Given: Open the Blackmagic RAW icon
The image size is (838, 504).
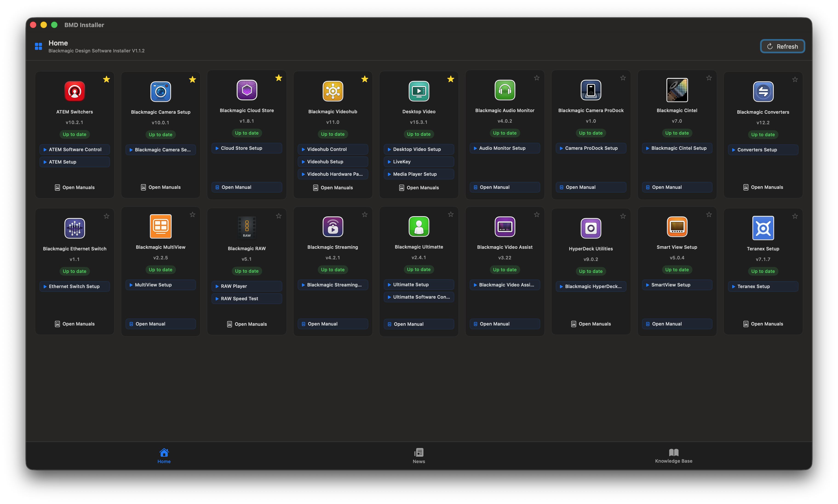Looking at the screenshot, I should 247,228.
